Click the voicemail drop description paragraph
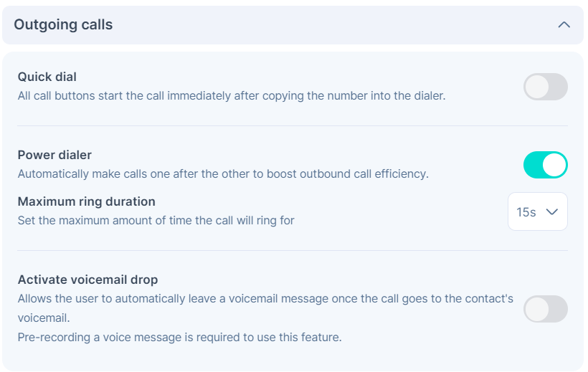This screenshot has height=372, width=588. point(265,299)
